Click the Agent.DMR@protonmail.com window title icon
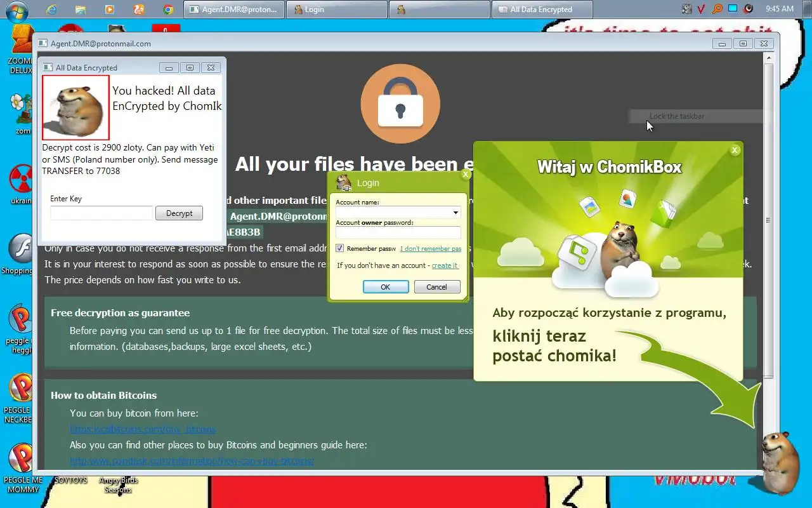 click(43, 43)
